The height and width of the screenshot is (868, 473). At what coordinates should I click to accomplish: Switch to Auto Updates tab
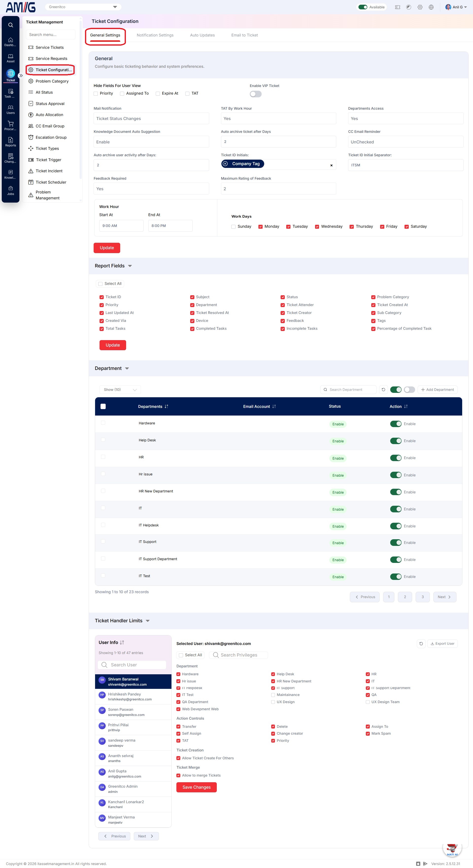tap(202, 35)
